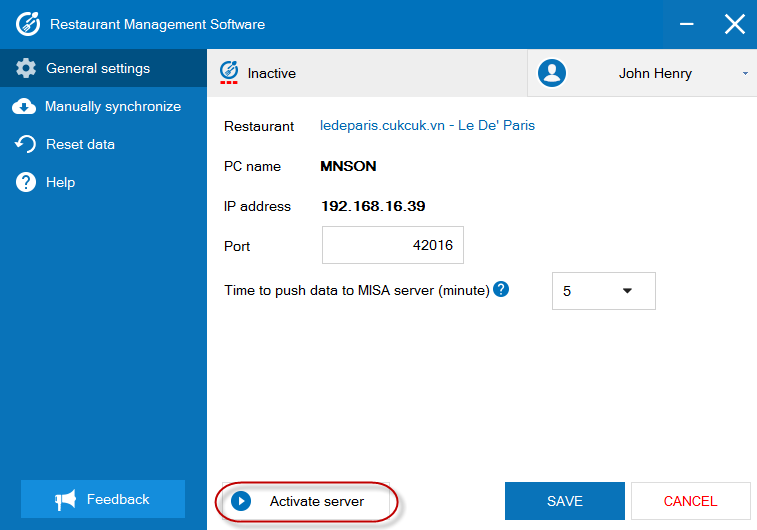757x530 pixels.
Task: Expand the John Henry account dropdown arrow
Action: click(745, 73)
